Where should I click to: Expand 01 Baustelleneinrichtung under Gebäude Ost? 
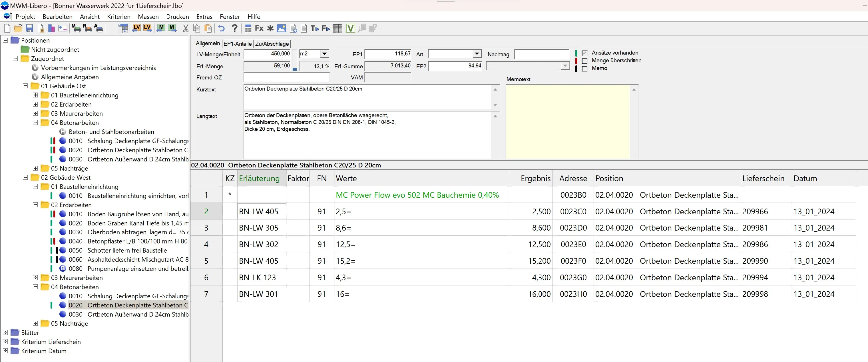tap(35, 95)
